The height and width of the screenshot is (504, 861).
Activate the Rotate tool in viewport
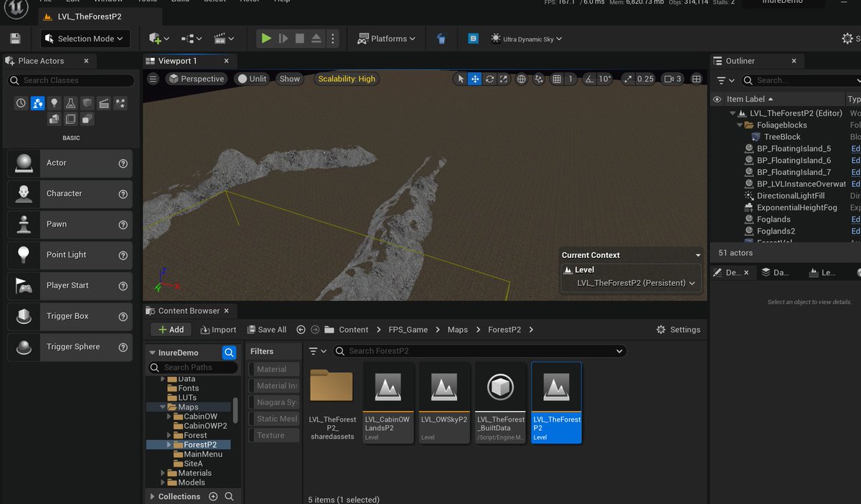pos(489,79)
